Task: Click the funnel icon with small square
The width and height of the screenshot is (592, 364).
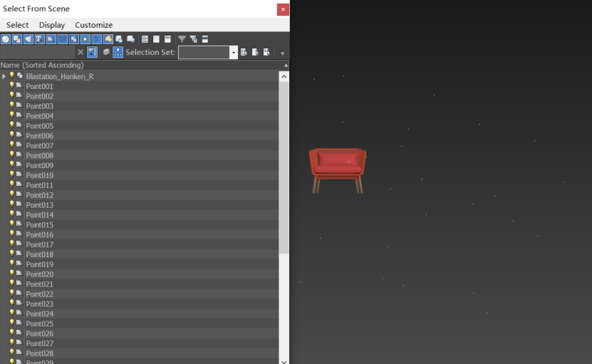Action: click(x=193, y=39)
